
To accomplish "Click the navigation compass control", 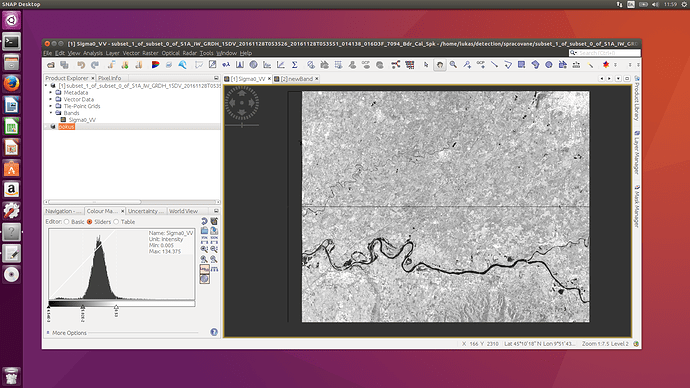I will tap(242, 103).
